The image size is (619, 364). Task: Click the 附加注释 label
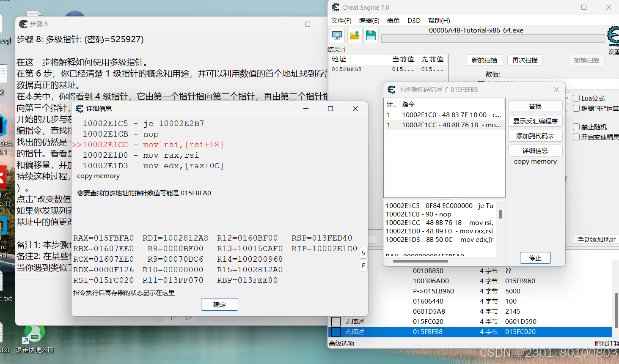pyautogui.click(x=607, y=343)
